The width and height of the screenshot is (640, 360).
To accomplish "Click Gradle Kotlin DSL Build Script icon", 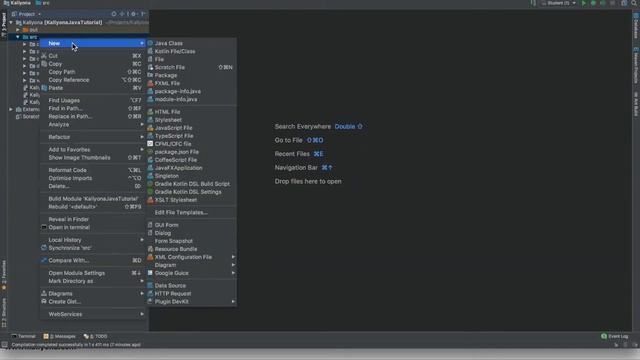I will coord(150,184).
